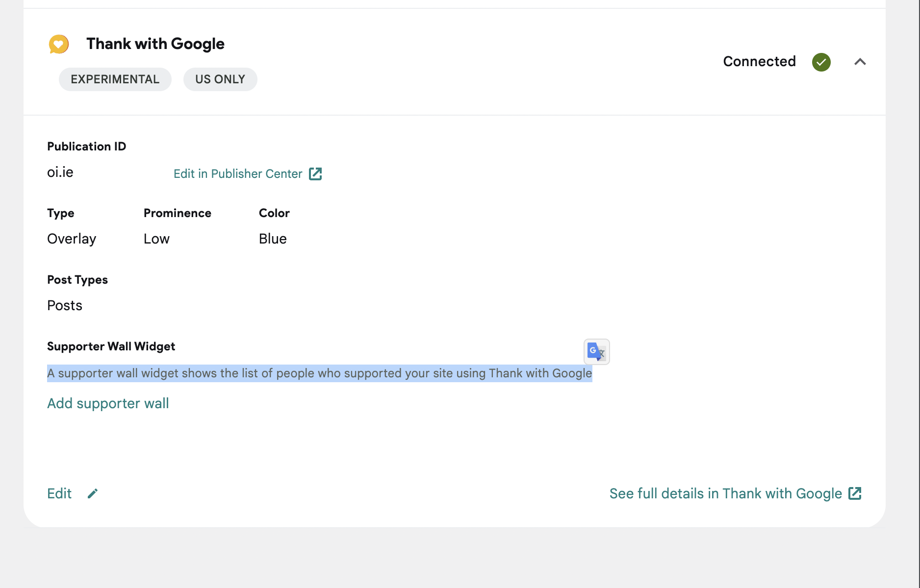
Task: Click the highlighted supporter wall description text
Action: coord(320,373)
